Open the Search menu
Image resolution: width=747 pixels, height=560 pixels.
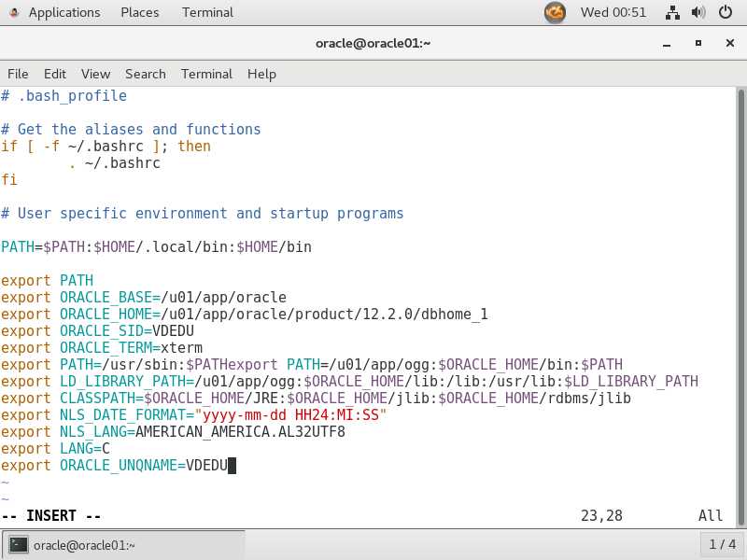[146, 75]
